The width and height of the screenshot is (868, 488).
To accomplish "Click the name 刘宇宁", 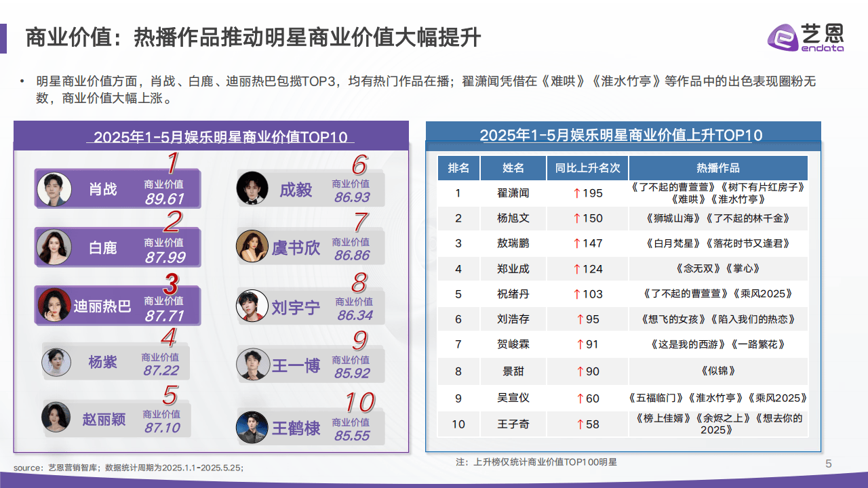I will 296,308.
